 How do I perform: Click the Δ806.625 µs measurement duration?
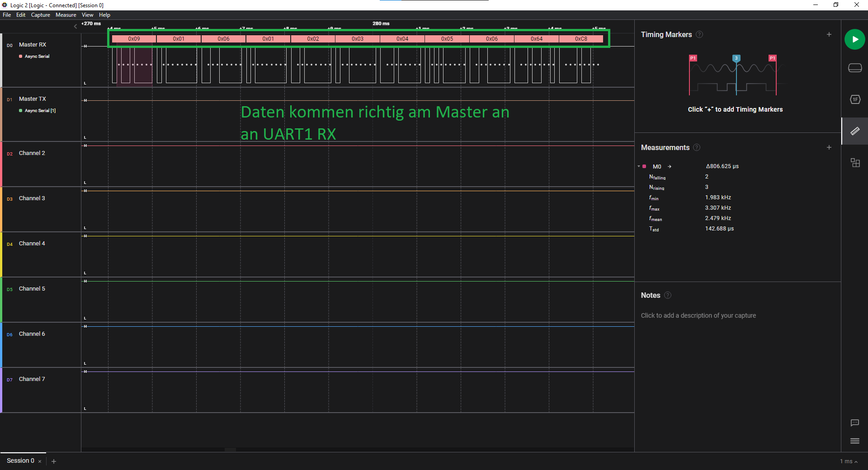(x=722, y=166)
